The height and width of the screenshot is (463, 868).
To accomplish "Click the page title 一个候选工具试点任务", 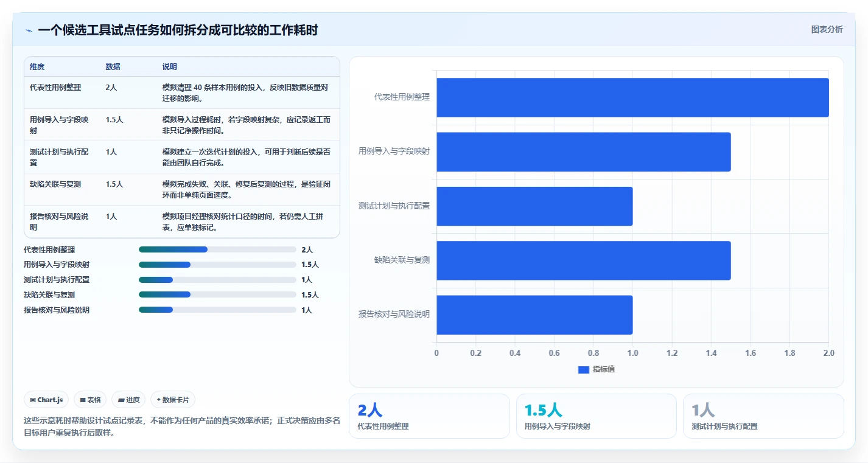I will (x=178, y=30).
